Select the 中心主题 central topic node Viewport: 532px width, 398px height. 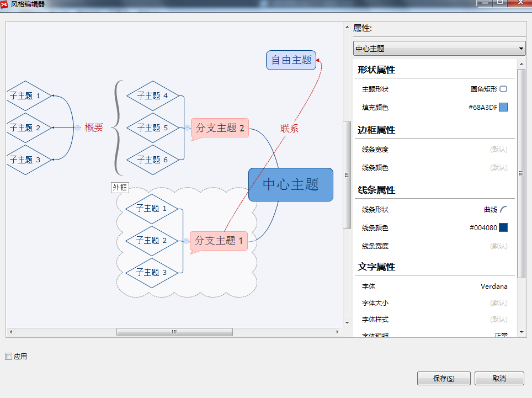click(x=290, y=184)
